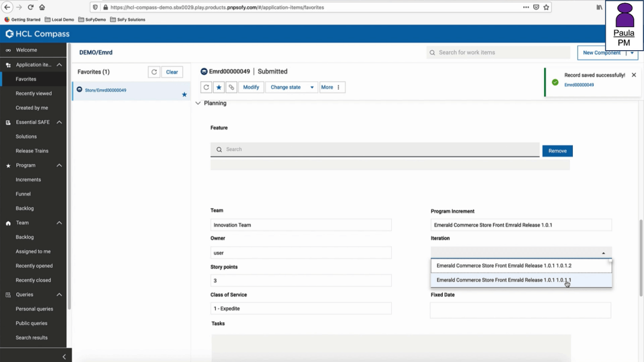Click the browser reload icon
The image size is (644, 362).
[x=30, y=8]
